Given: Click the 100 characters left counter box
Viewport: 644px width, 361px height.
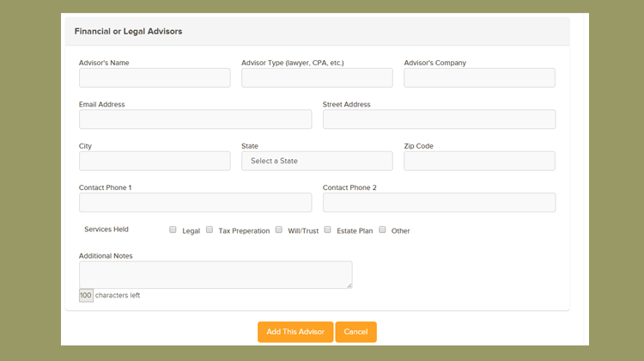Looking at the screenshot, I should click(86, 296).
